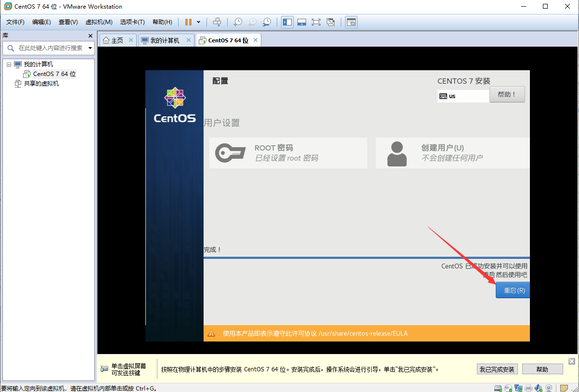Screen dimensions: 579x392
Task: Click the installation progress bar
Action: [x=367, y=258]
